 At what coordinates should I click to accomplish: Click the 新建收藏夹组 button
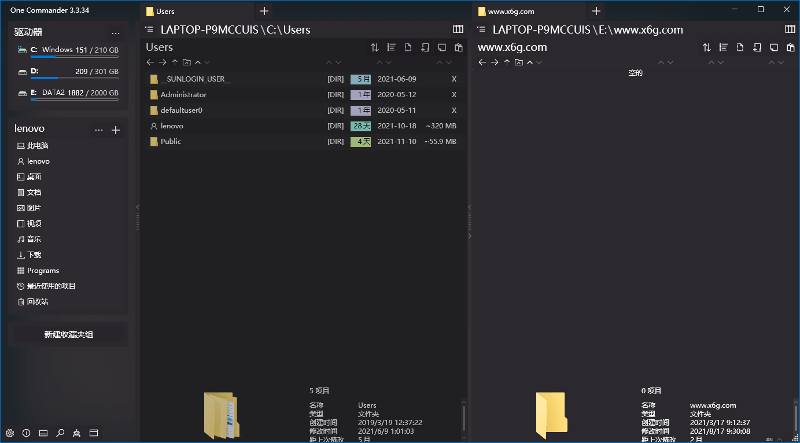(x=68, y=335)
